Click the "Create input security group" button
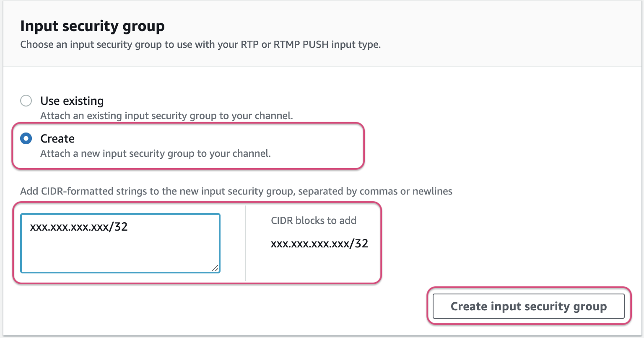The height and width of the screenshot is (338, 644). point(528,306)
